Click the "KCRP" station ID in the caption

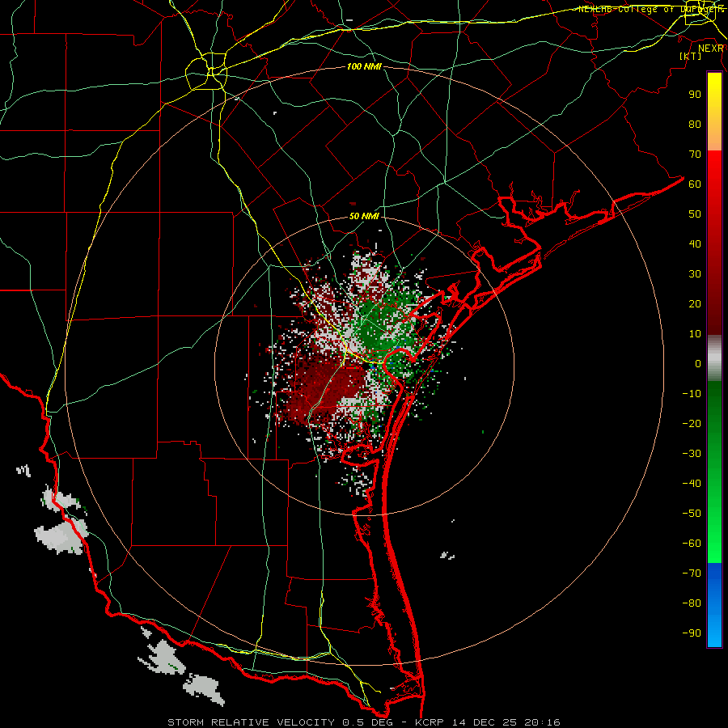(430, 722)
